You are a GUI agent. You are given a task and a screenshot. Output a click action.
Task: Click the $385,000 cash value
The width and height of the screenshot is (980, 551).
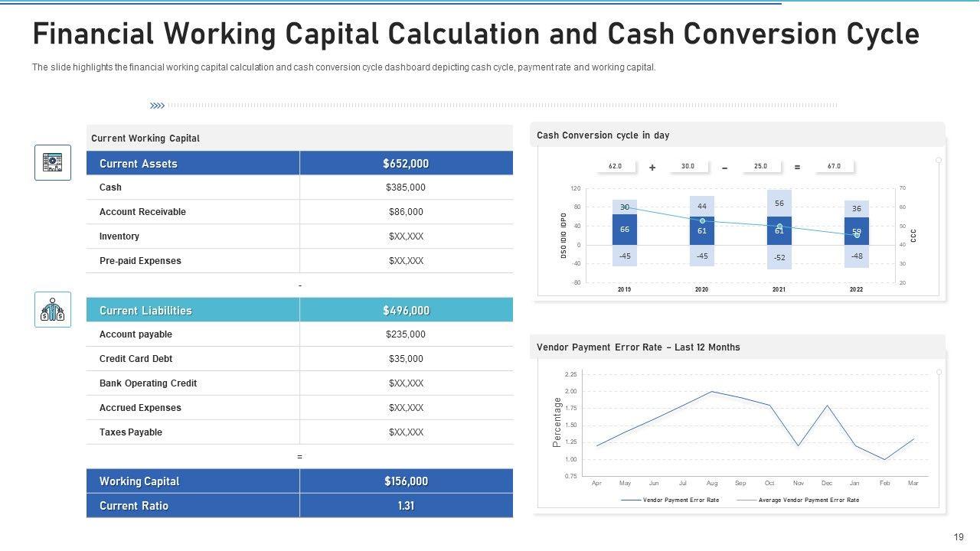tap(406, 187)
